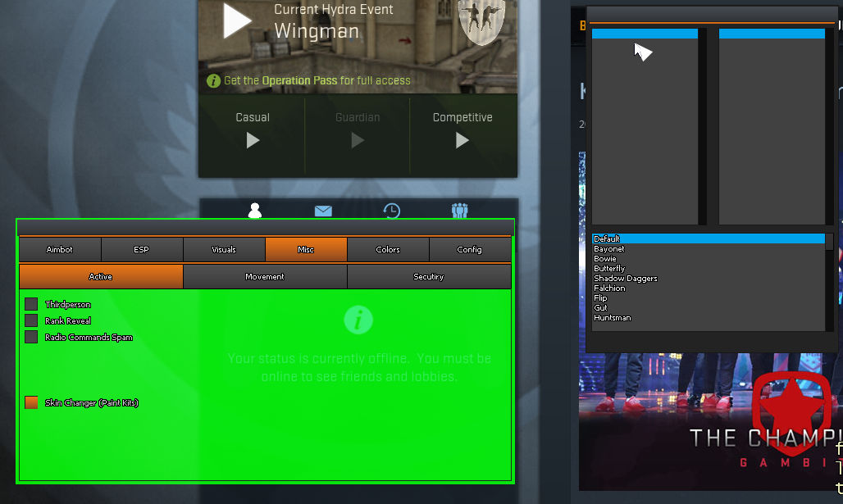Open the messages envelope icon

pos(323,211)
